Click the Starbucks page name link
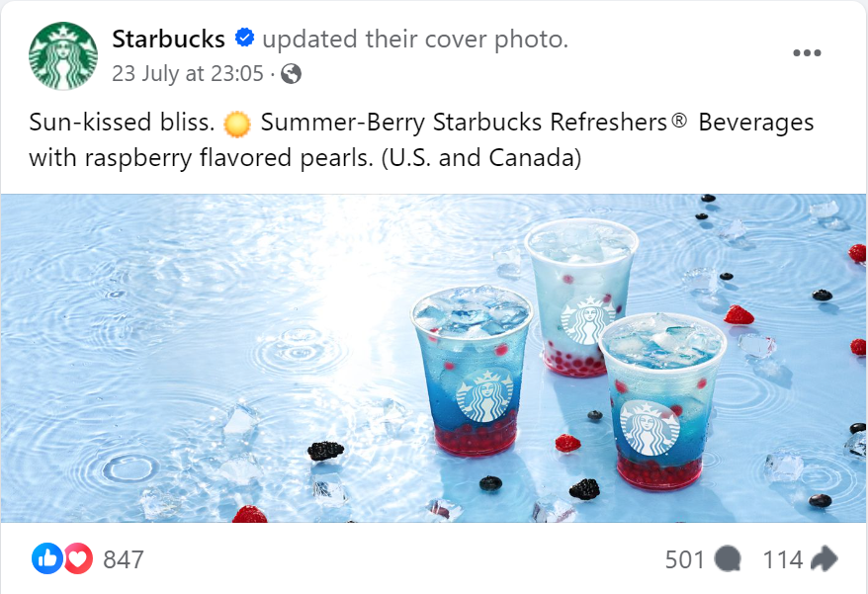This screenshot has width=868, height=594. pyautogui.click(x=168, y=40)
